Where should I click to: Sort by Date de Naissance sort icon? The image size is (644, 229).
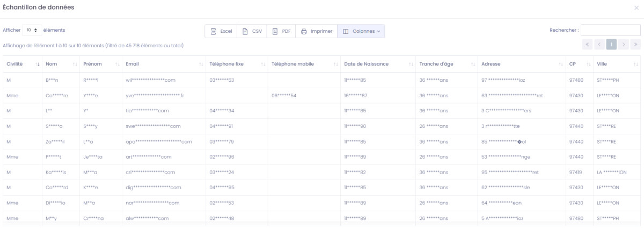411,64
